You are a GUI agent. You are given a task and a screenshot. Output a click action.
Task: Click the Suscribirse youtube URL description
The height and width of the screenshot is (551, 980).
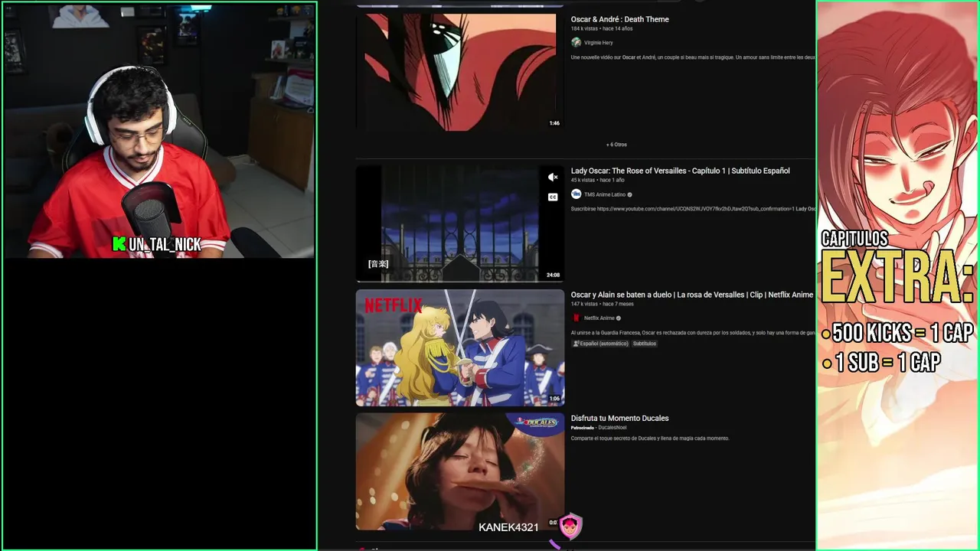pyautogui.click(x=693, y=209)
